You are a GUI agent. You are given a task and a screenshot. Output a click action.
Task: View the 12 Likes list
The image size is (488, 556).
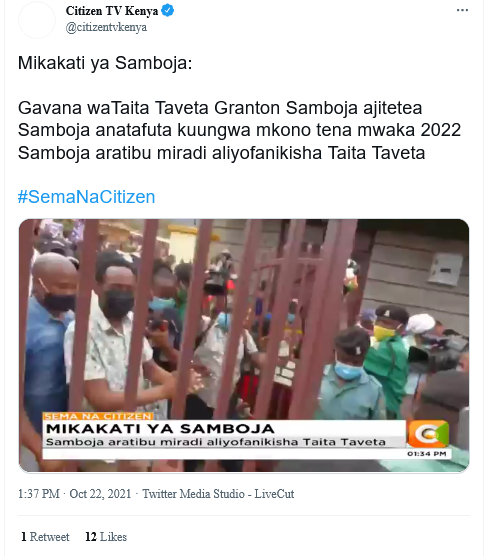point(106,536)
